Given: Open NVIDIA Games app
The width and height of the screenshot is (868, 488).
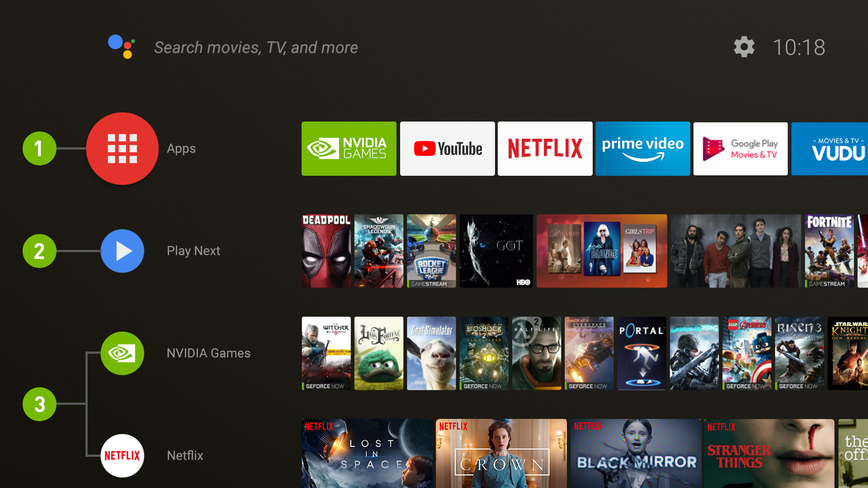Looking at the screenshot, I should tap(349, 148).
